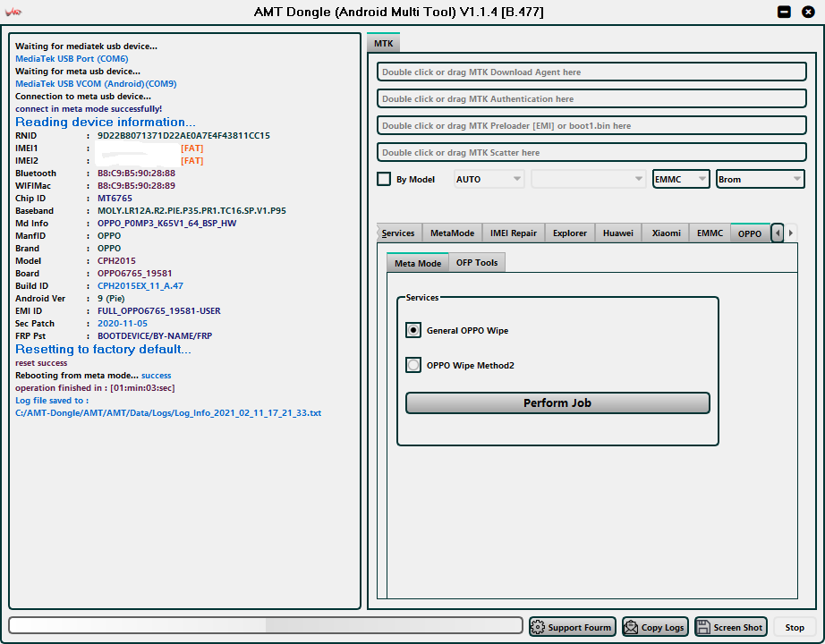Click the Resetting to factory default heading
825x644 pixels.
tap(103, 350)
